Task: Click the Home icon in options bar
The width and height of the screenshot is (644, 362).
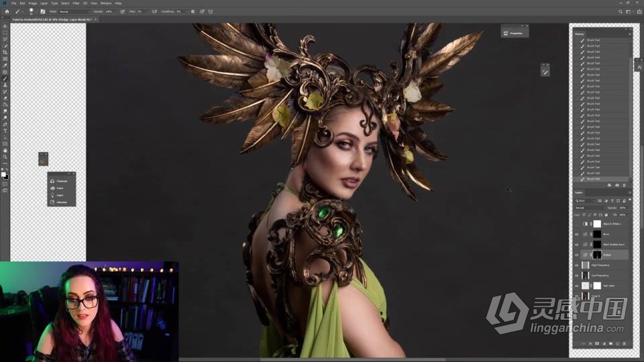Action: (7, 11)
